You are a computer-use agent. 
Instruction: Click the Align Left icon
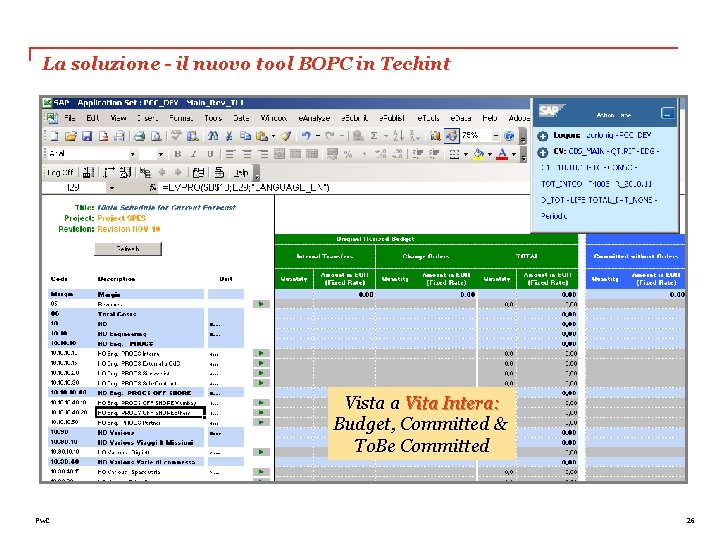tap(230, 154)
